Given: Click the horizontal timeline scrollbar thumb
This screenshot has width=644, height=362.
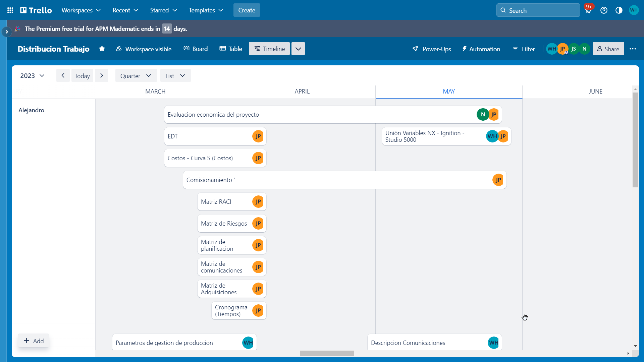Looking at the screenshot, I should click(x=326, y=354).
